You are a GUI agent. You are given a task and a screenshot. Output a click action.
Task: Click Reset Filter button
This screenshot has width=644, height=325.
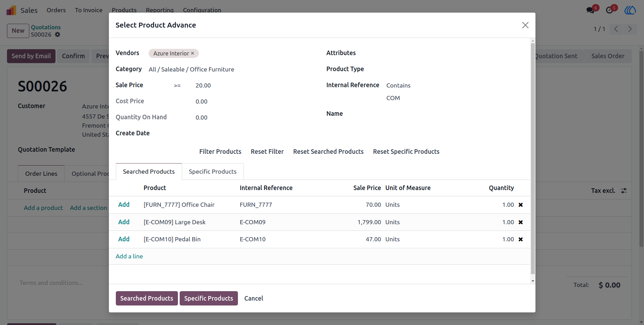267,152
